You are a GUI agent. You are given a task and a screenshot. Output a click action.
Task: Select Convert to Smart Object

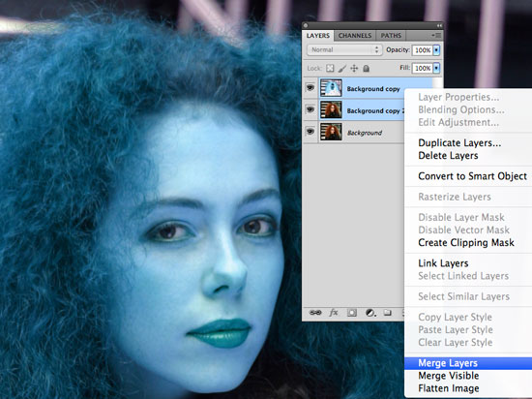pos(468,176)
